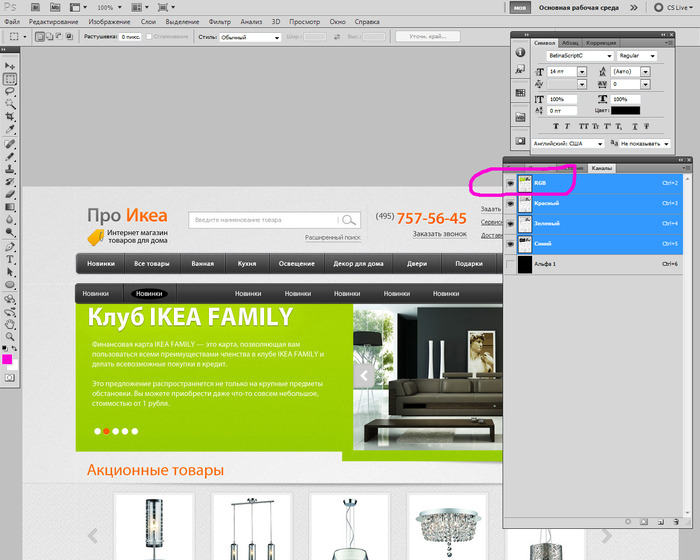This screenshot has height=560, width=700.
Task: Enable Underline text style
Action: (634, 126)
